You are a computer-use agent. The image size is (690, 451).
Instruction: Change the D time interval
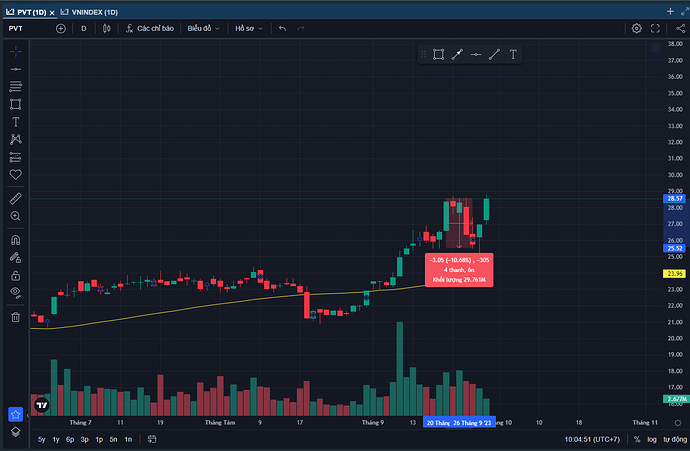pos(84,29)
